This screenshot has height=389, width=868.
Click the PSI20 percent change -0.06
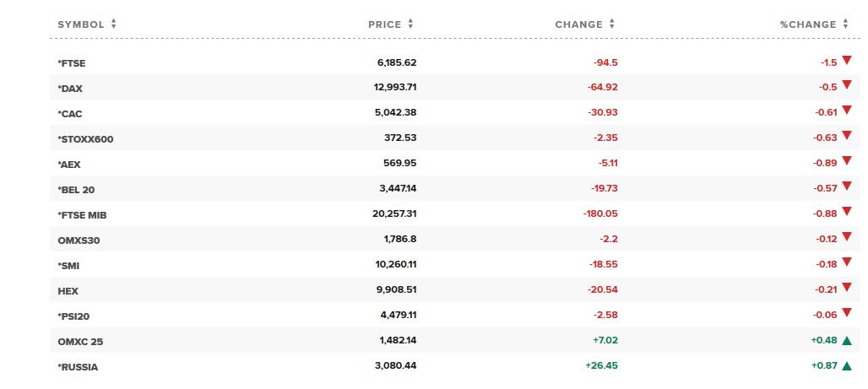tap(825, 315)
